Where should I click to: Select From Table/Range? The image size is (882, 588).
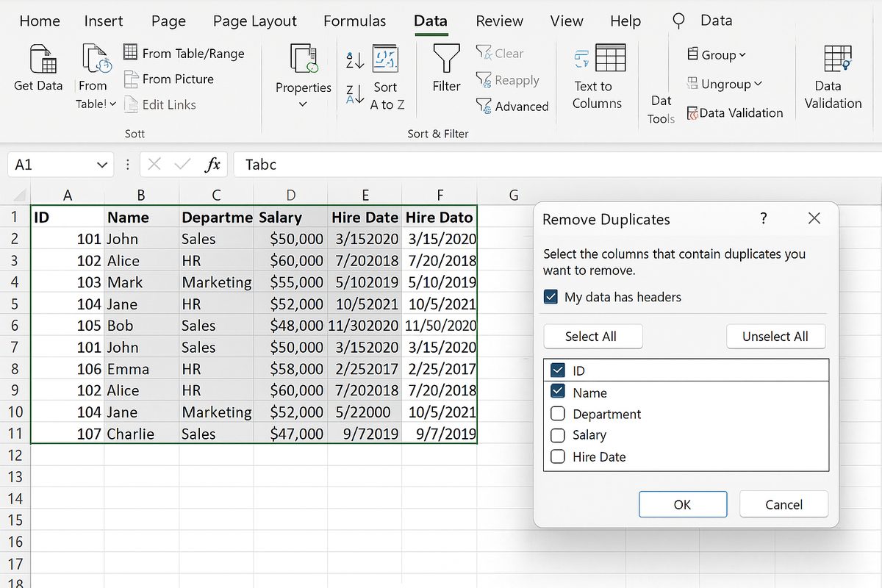coord(183,53)
